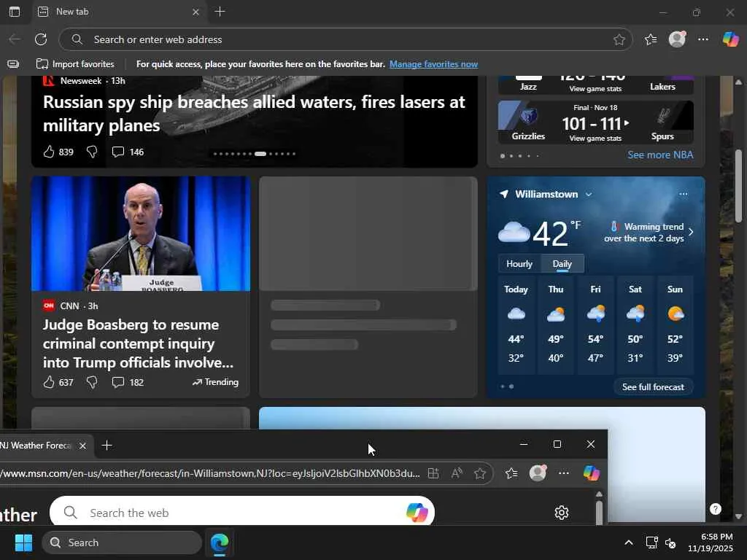The width and height of the screenshot is (747, 560).
Task: Click Manage favorites now link
Action: click(433, 64)
